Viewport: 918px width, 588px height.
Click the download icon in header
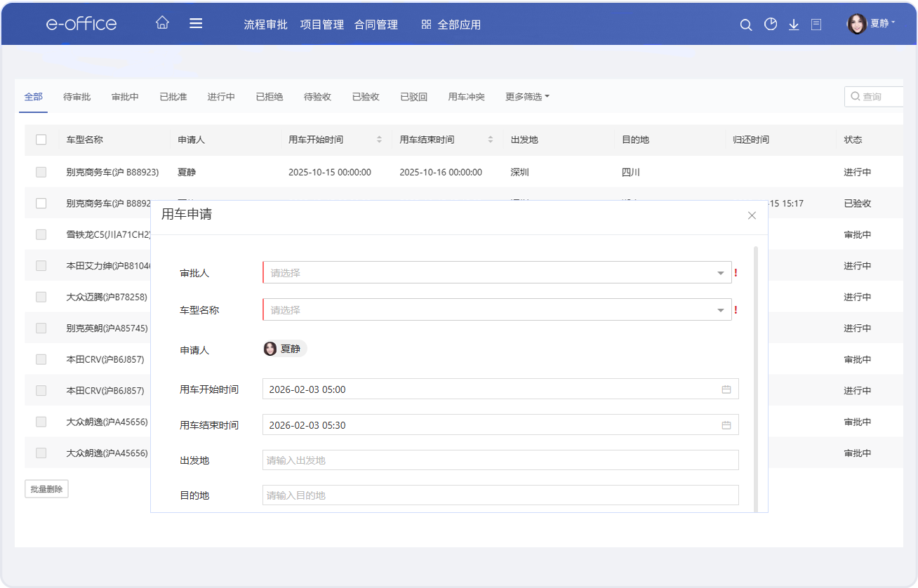click(x=794, y=25)
